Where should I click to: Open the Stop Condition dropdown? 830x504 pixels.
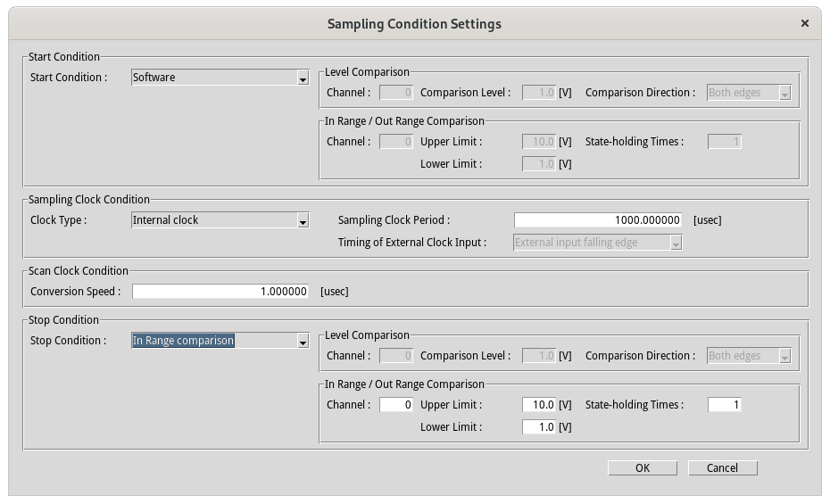[x=220, y=341]
